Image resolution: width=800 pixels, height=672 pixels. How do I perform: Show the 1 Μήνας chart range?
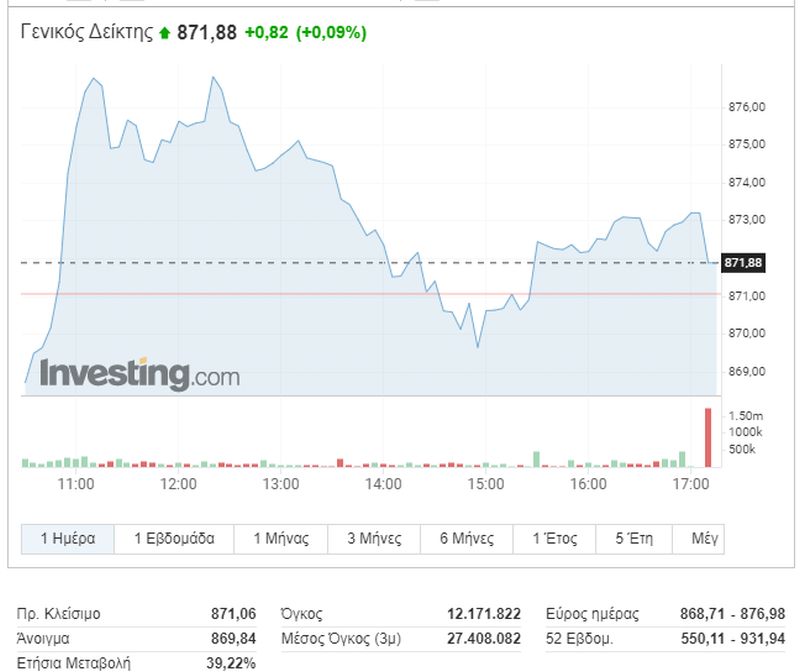(x=280, y=538)
